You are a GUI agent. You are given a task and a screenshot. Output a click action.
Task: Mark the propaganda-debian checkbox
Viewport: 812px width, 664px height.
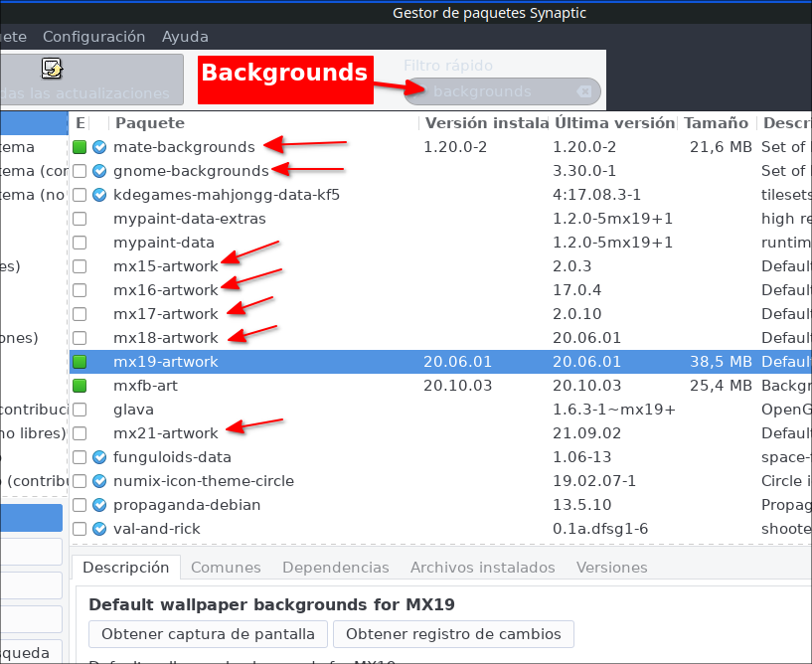80,505
